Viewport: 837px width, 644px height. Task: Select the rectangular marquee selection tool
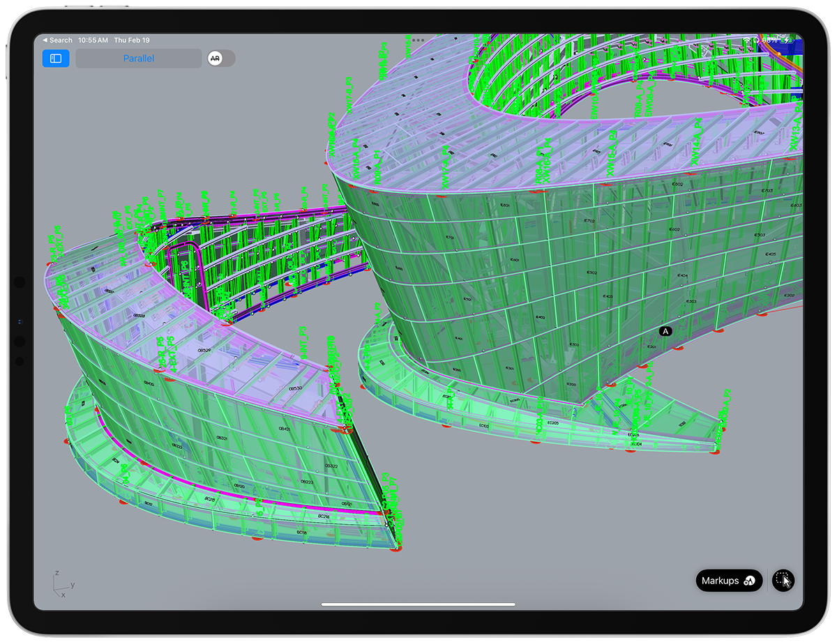[783, 580]
